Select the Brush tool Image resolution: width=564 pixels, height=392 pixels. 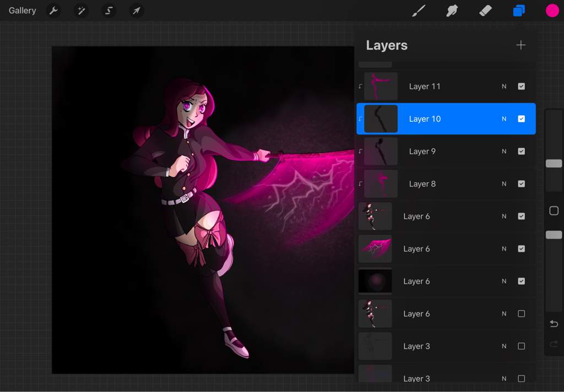[x=419, y=10]
